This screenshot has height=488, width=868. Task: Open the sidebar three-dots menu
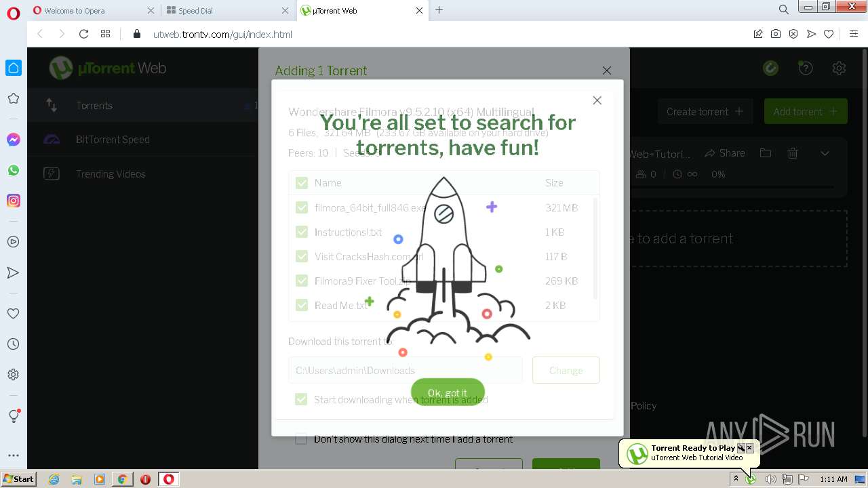click(14, 455)
